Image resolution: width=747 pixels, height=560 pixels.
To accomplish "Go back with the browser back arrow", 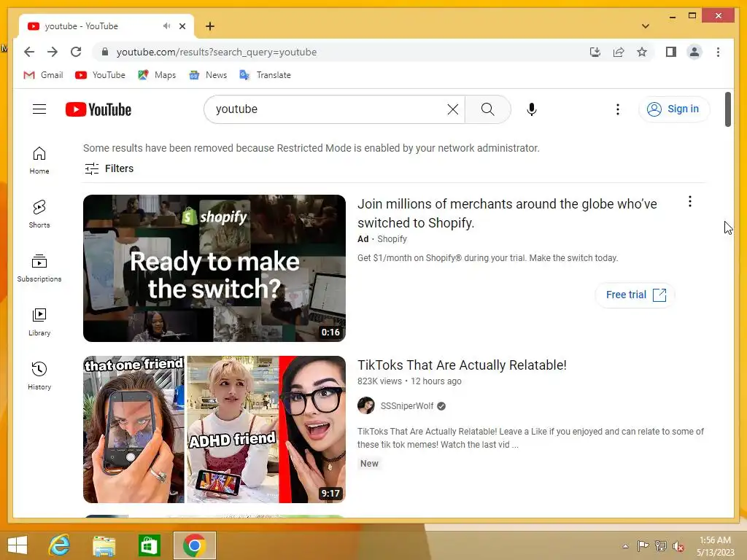I will click(x=29, y=52).
